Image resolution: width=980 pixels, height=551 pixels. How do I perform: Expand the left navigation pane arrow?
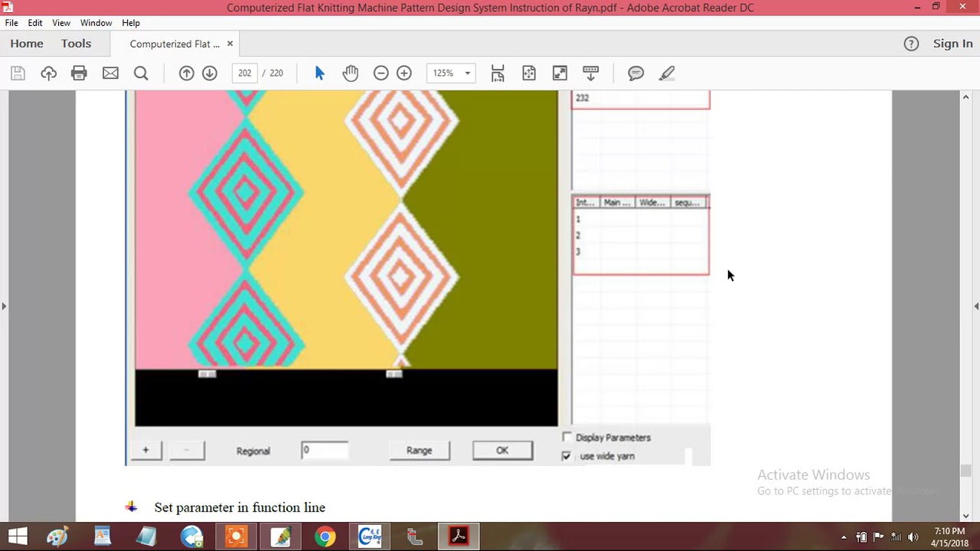[x=4, y=306]
